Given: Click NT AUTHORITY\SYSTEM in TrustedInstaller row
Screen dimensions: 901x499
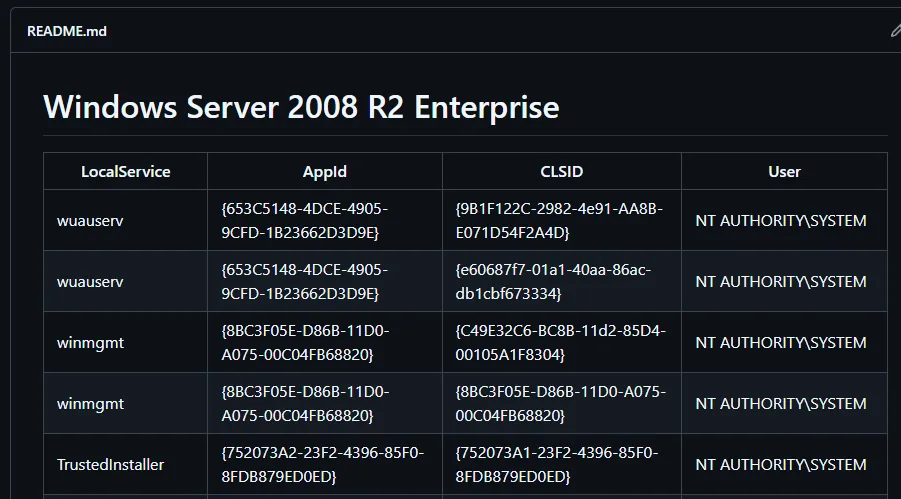Looking at the screenshot, I should coord(781,465).
